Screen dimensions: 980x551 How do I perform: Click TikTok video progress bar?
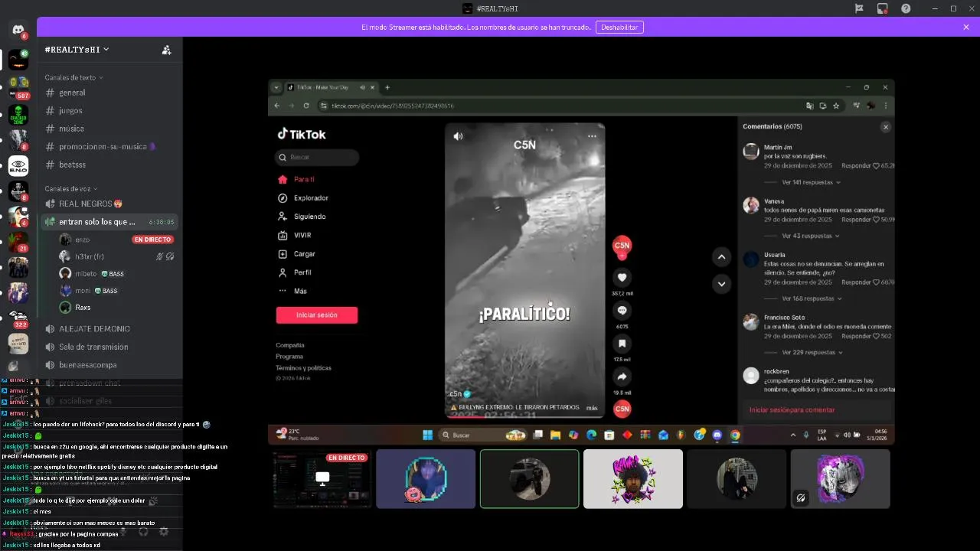(525, 417)
